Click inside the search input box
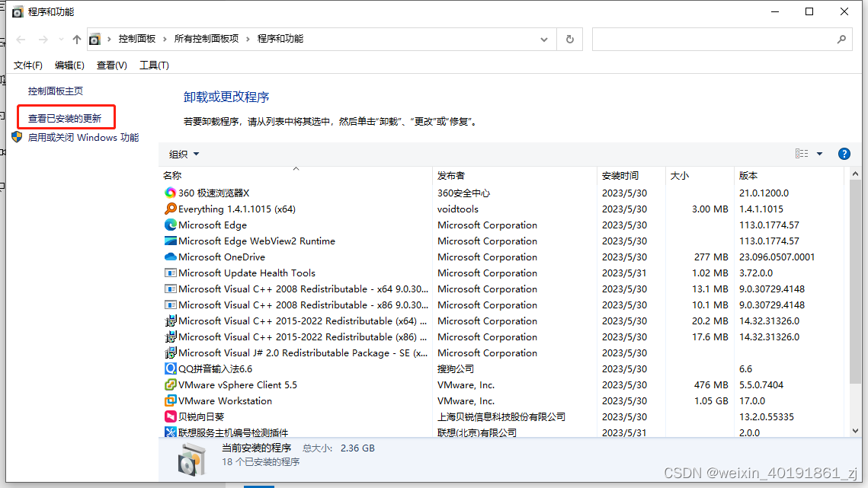Screen dimensions: 868x488 714,40
